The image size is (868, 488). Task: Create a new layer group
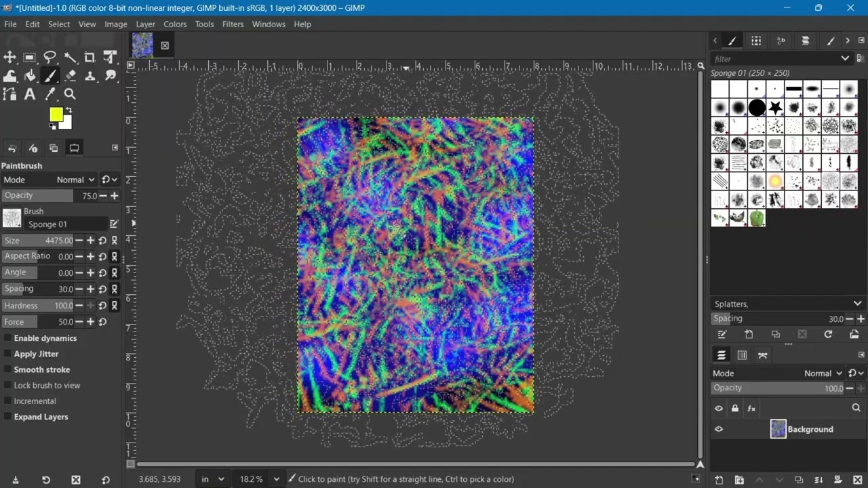coord(739,480)
